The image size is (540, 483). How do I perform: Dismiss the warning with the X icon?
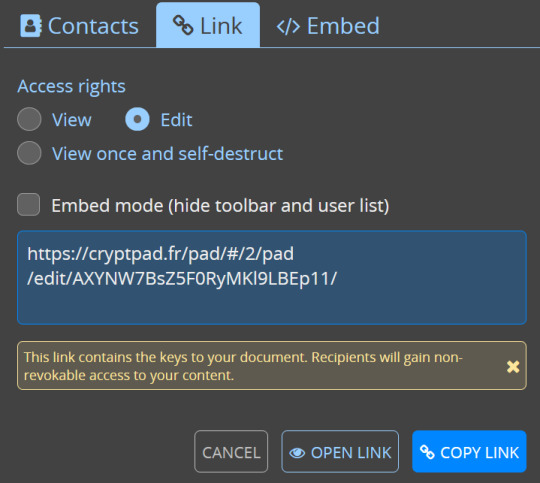pos(513,367)
